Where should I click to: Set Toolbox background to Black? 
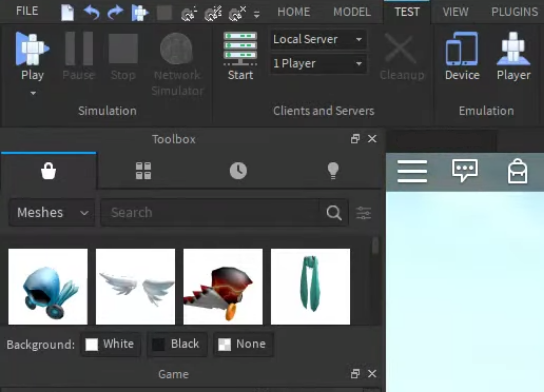click(x=177, y=344)
